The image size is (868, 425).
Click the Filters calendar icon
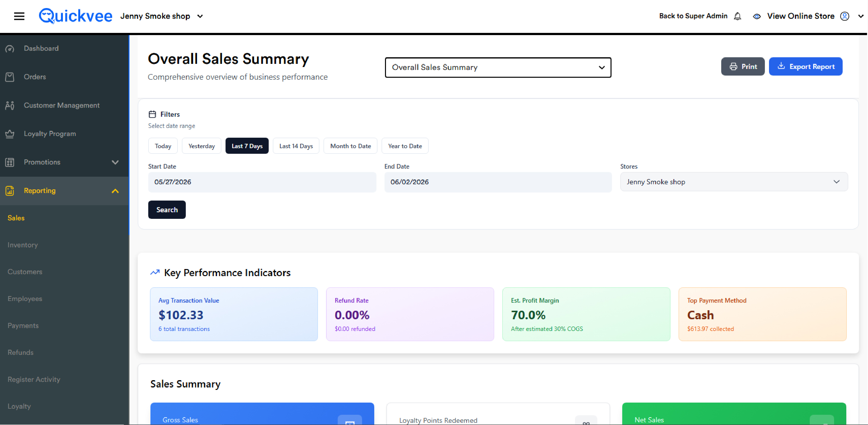tap(152, 114)
